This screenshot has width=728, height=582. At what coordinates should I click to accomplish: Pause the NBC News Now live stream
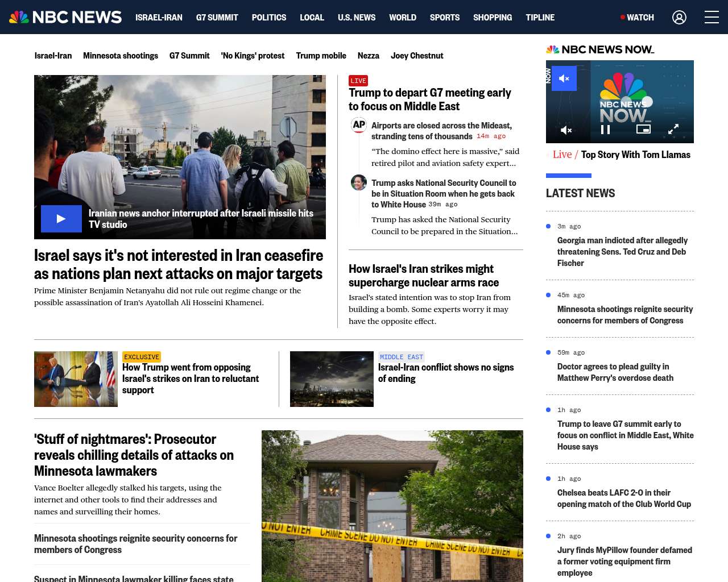[605, 130]
